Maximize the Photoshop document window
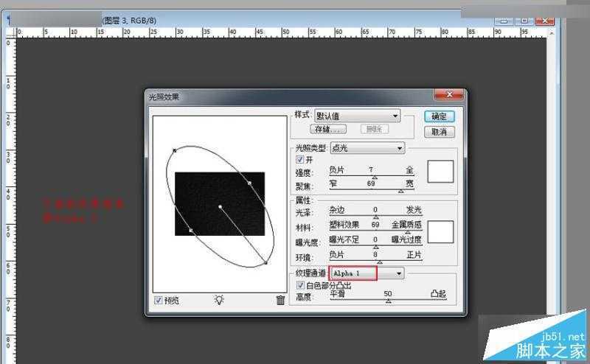 [524, 21]
